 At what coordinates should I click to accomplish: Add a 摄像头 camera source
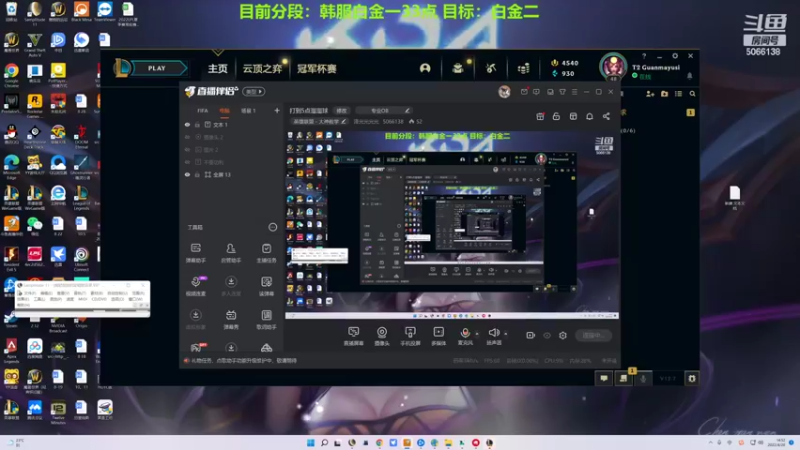(382, 336)
